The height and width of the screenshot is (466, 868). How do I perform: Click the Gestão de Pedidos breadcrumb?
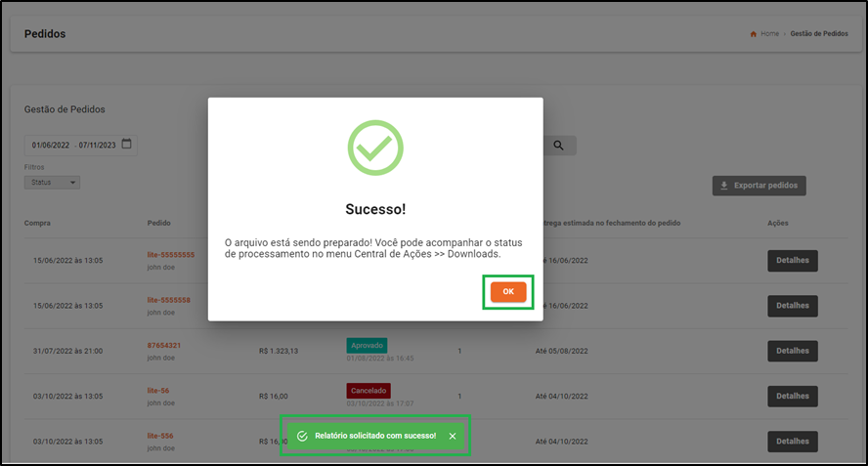819,34
